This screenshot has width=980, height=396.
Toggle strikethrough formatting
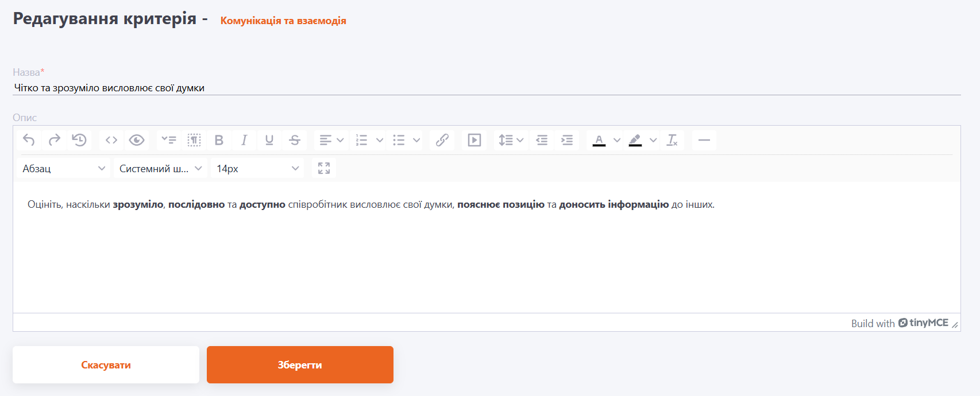tap(295, 140)
